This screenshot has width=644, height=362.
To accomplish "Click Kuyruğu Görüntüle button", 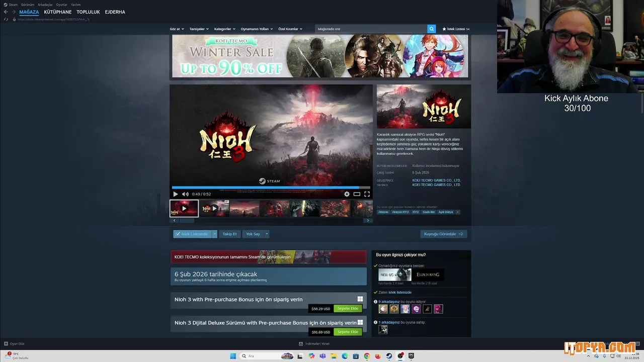I will [444, 234].
